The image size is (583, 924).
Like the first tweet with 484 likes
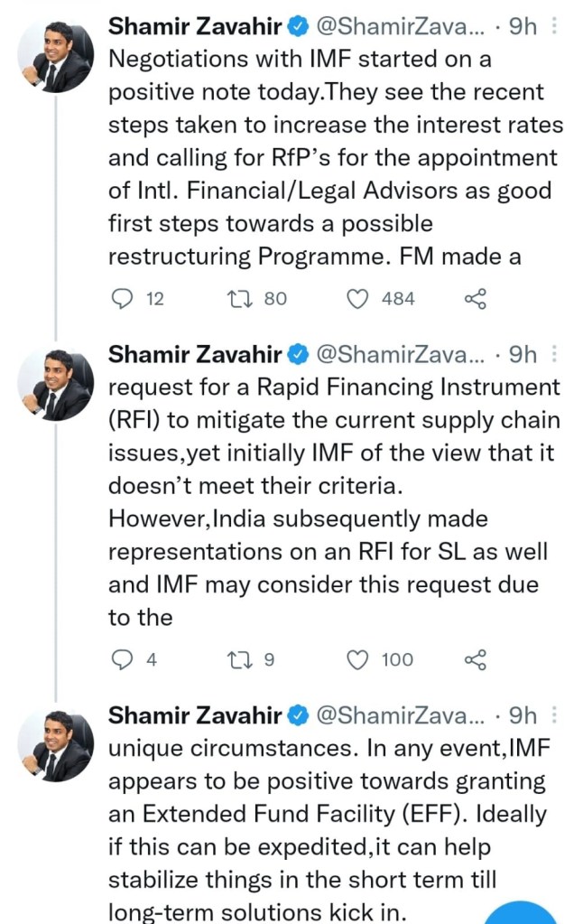click(359, 298)
